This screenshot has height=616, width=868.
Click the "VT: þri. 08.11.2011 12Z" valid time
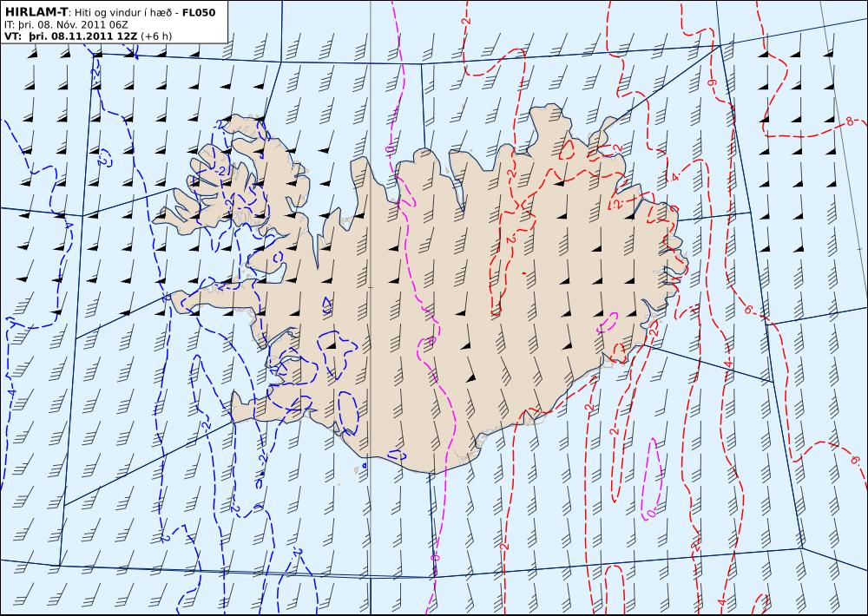(71, 36)
